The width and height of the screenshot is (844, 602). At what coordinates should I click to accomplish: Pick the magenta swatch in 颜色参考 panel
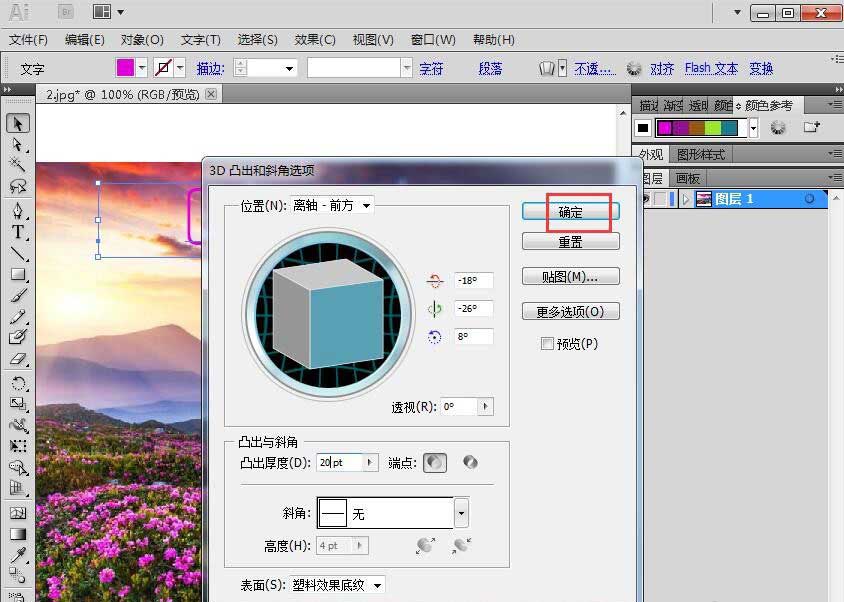tap(665, 127)
